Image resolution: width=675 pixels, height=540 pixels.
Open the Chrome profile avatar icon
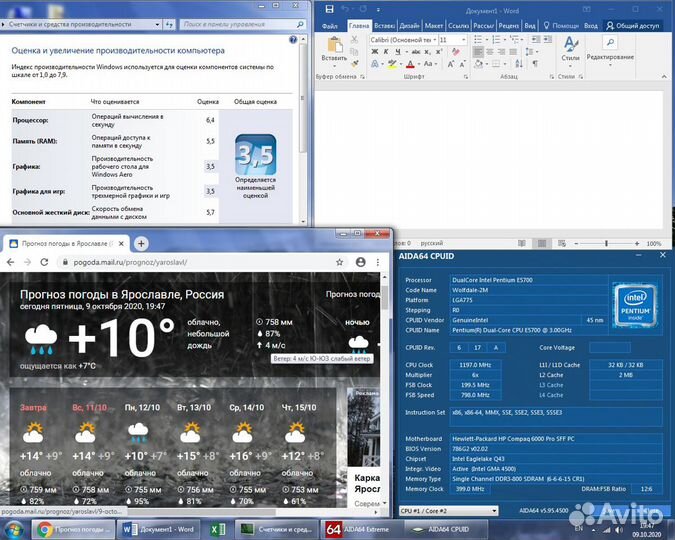pyautogui.click(x=361, y=262)
